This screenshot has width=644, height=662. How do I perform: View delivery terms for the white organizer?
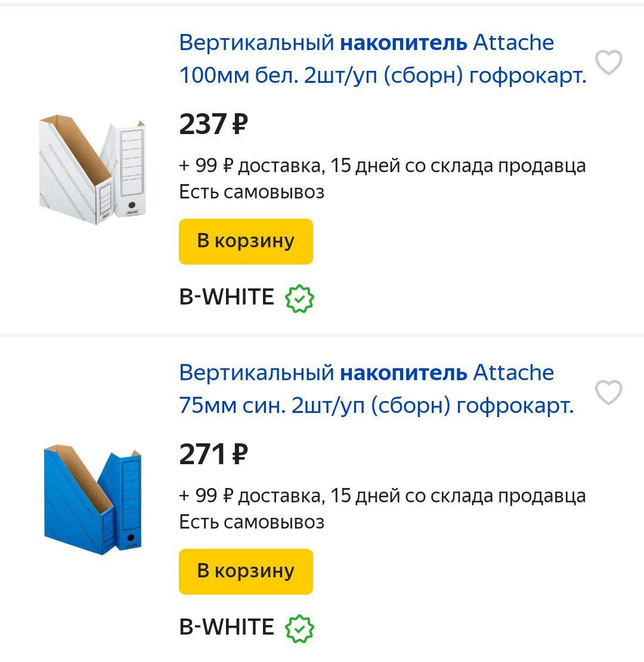pyautogui.click(x=382, y=166)
